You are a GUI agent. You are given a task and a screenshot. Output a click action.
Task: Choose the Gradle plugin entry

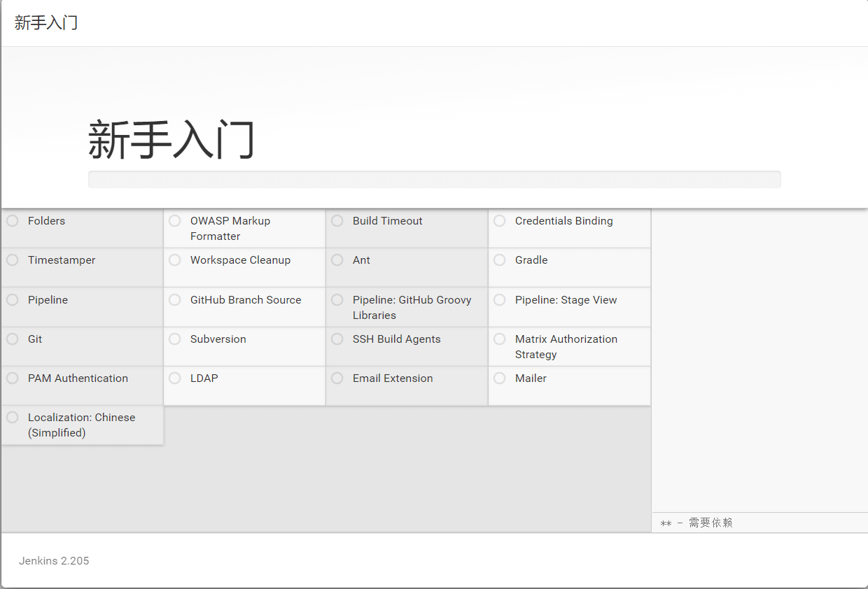coord(531,260)
